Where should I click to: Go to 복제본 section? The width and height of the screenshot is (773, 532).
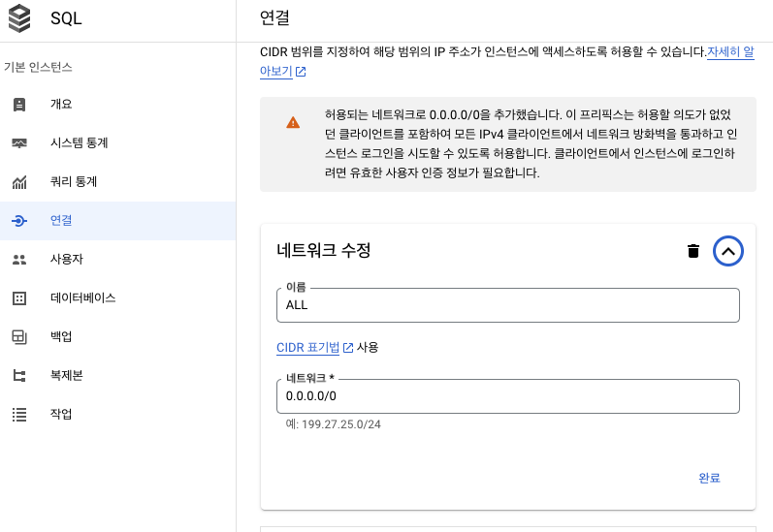(117, 376)
